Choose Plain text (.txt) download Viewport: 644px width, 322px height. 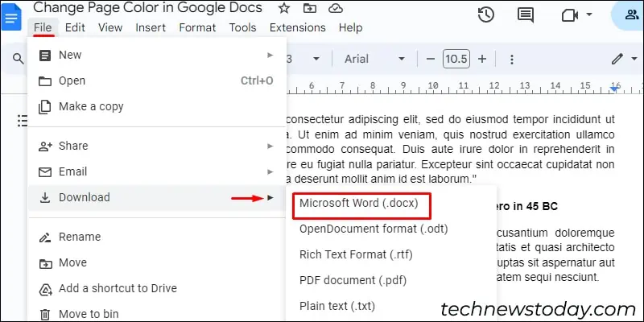(337, 306)
